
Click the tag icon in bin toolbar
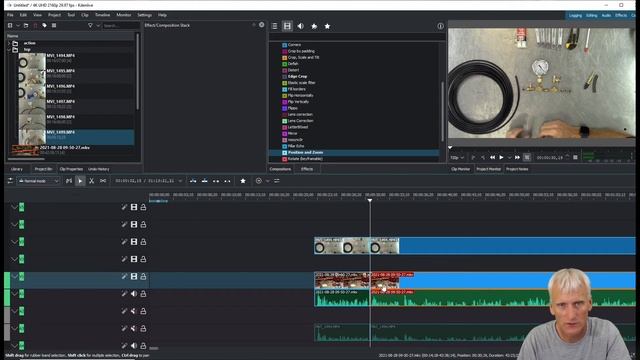pyautogui.click(x=44, y=25)
